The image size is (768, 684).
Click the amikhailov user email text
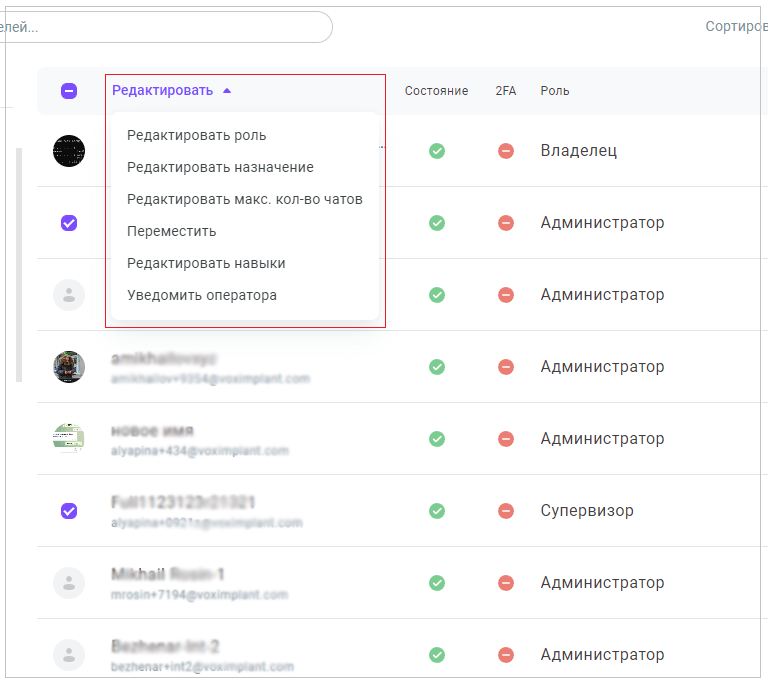[x=211, y=379]
